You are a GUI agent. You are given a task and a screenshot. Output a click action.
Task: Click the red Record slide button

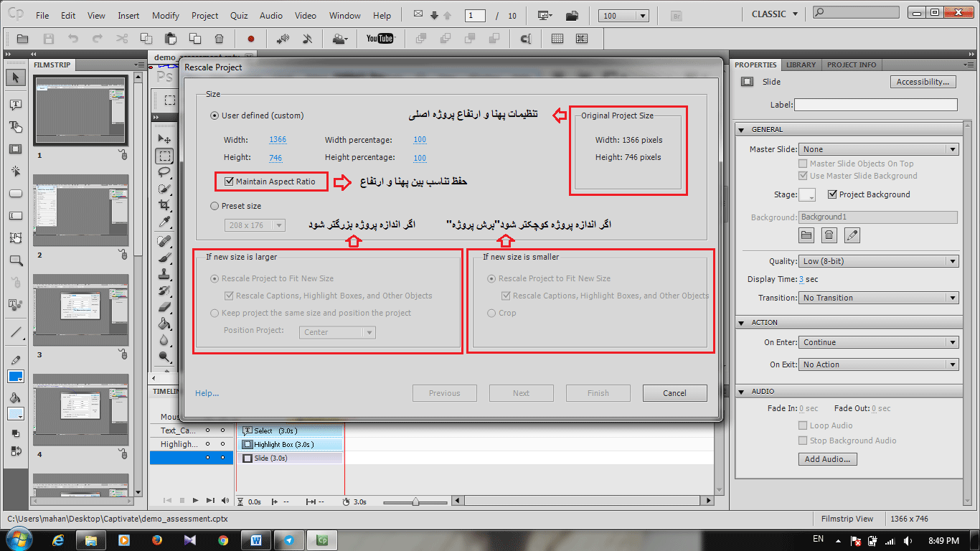[251, 39]
